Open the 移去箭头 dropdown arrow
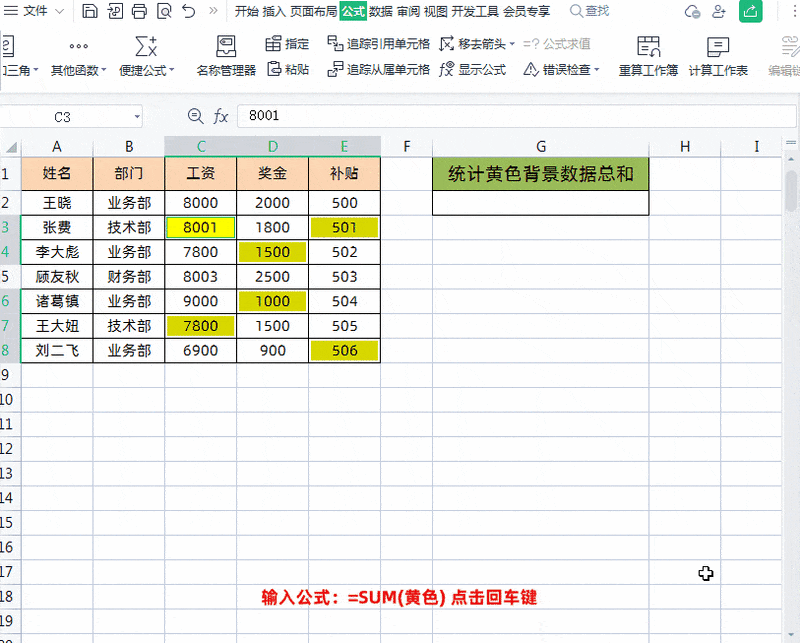The image size is (800, 643). point(512,44)
